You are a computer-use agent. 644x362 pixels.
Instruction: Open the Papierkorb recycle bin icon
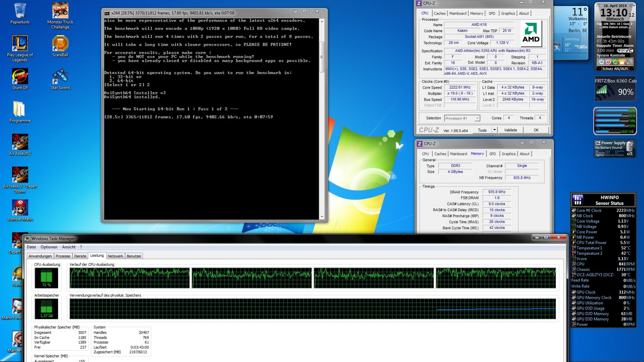20,13
